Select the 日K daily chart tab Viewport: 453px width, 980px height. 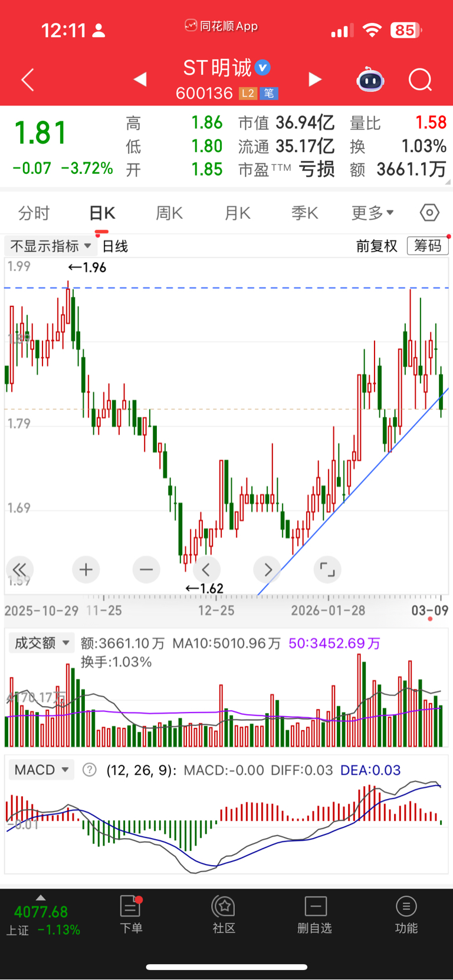(102, 213)
